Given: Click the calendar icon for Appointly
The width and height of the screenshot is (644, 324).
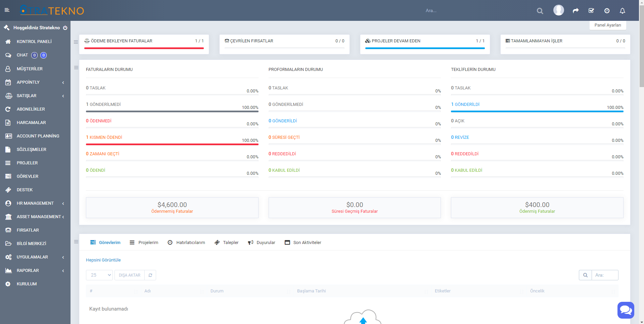Looking at the screenshot, I should pos(8,82).
